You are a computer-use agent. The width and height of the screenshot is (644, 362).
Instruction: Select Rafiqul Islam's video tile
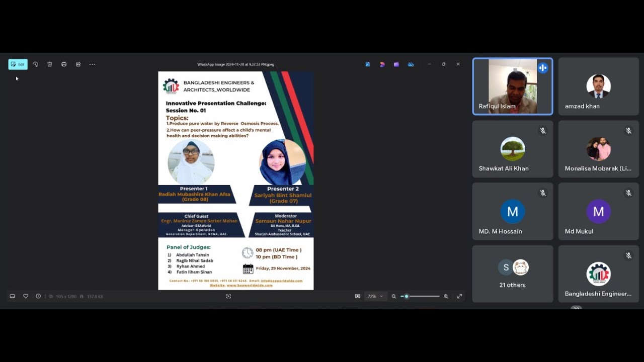(x=513, y=86)
